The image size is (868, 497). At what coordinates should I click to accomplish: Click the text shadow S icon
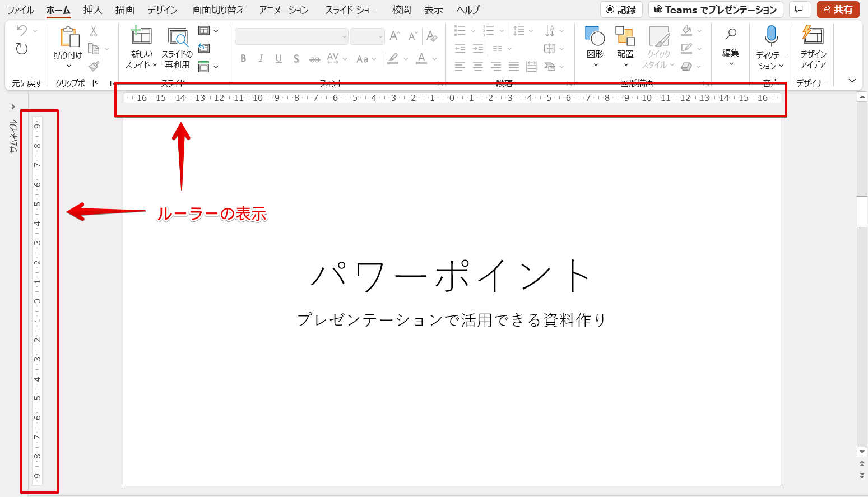click(296, 59)
